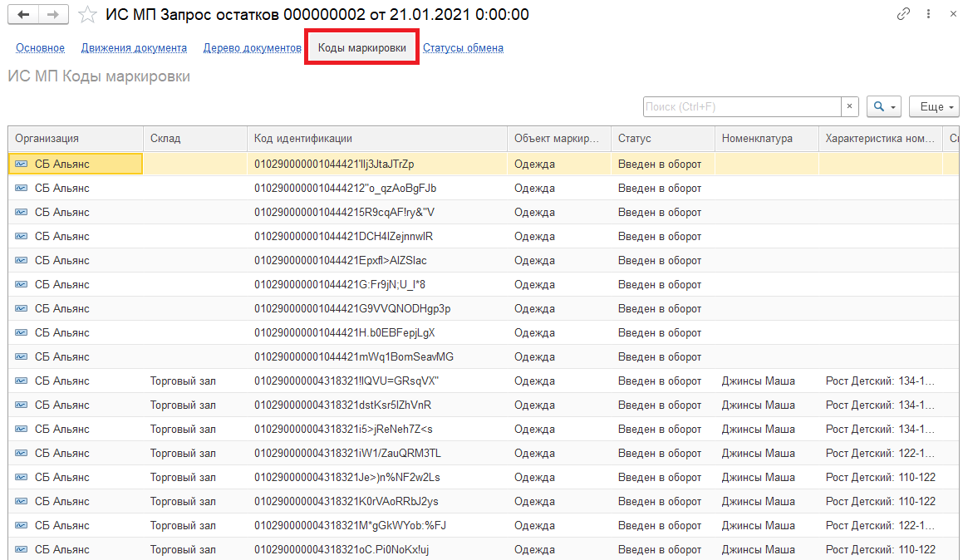Click first Джинсы Маша nomenclature cell
The image size is (963, 560).
758,381
